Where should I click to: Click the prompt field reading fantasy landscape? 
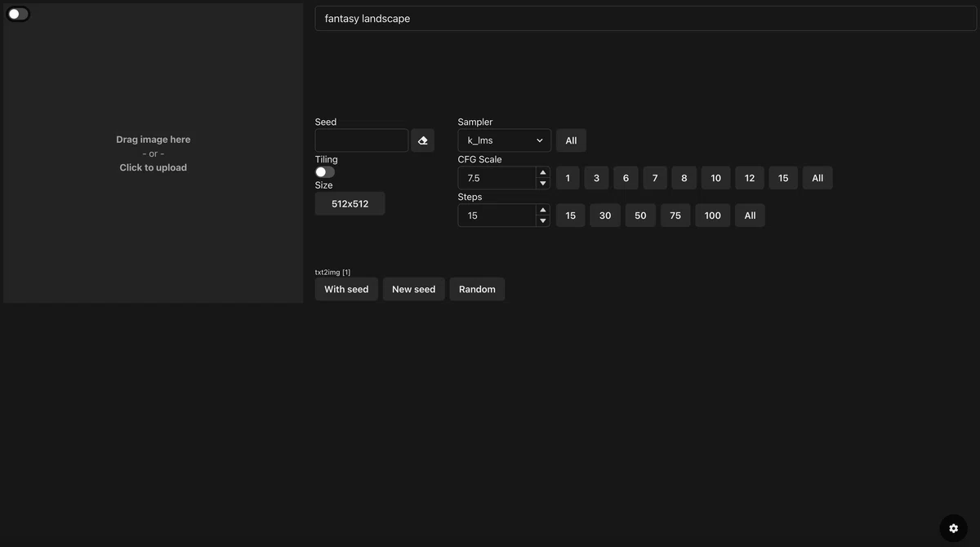(x=646, y=19)
